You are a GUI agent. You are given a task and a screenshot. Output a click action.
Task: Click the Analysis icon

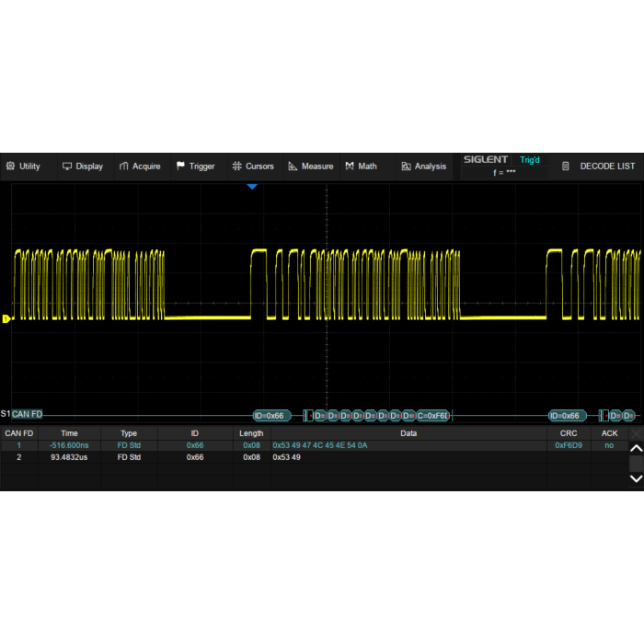[x=406, y=167]
